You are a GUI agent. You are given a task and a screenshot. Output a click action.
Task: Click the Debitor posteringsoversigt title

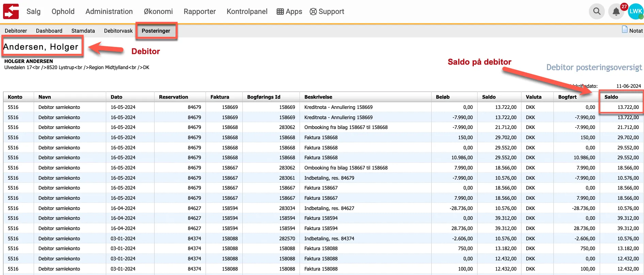[594, 67]
